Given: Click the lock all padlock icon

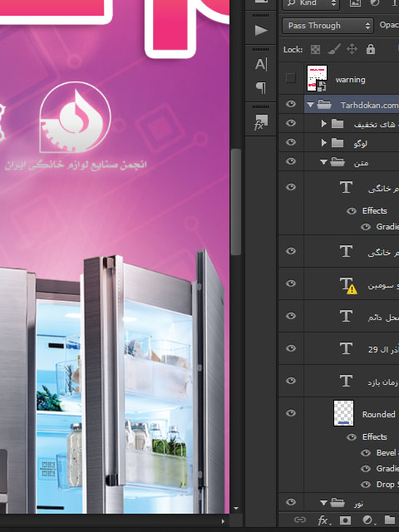Looking at the screenshot, I should coord(371,50).
